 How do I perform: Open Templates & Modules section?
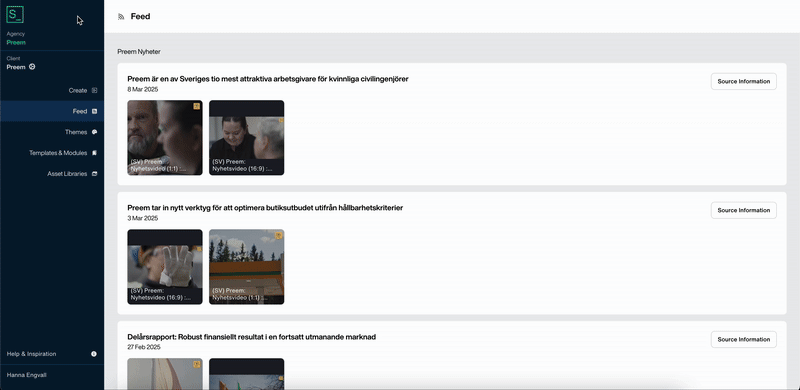coord(52,153)
